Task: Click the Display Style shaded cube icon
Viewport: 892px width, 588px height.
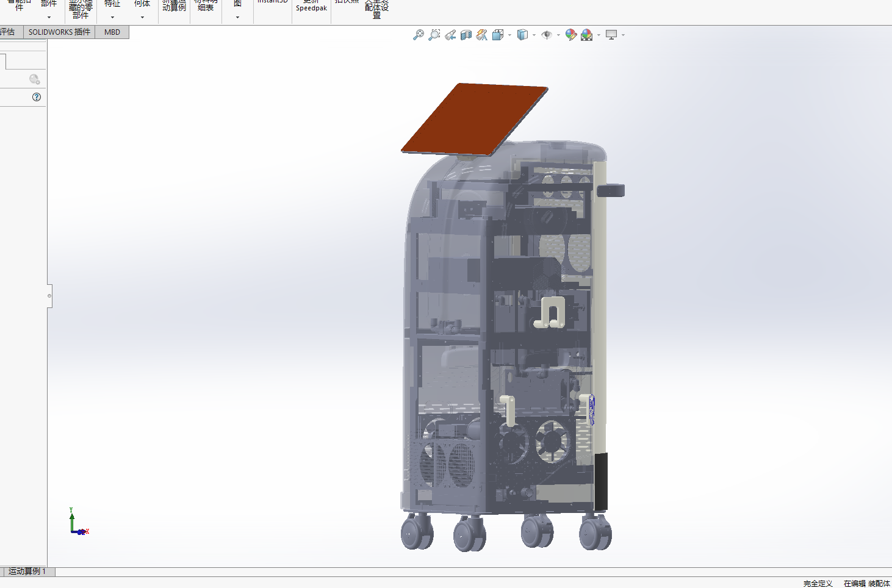Action: pyautogui.click(x=522, y=35)
